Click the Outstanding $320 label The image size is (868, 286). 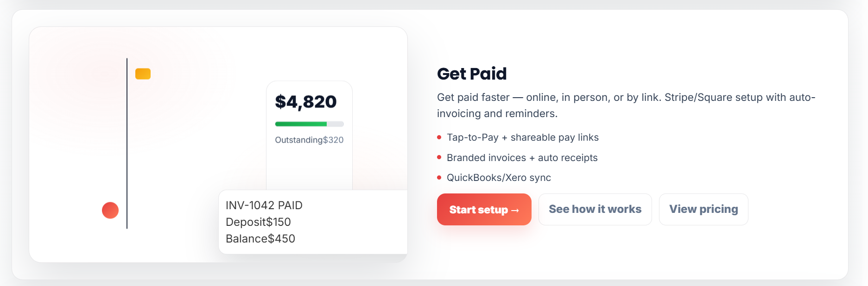coord(309,140)
